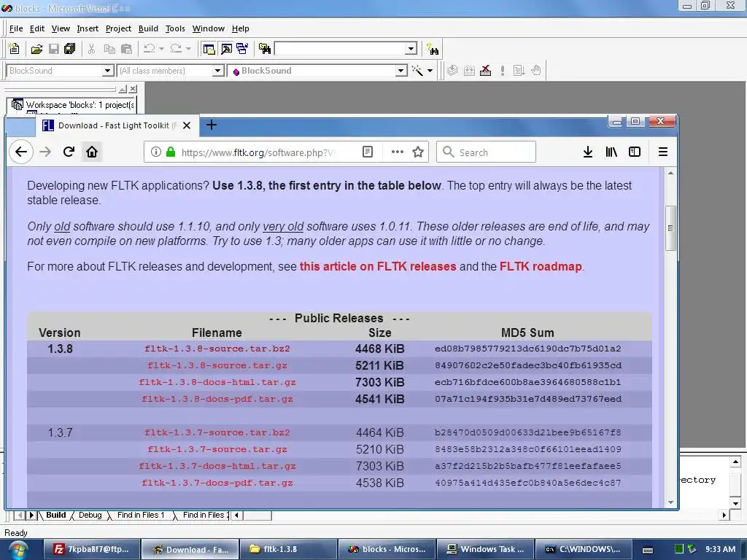The height and width of the screenshot is (560, 747).
Task: Open the Firefox home page button
Action: point(91,152)
